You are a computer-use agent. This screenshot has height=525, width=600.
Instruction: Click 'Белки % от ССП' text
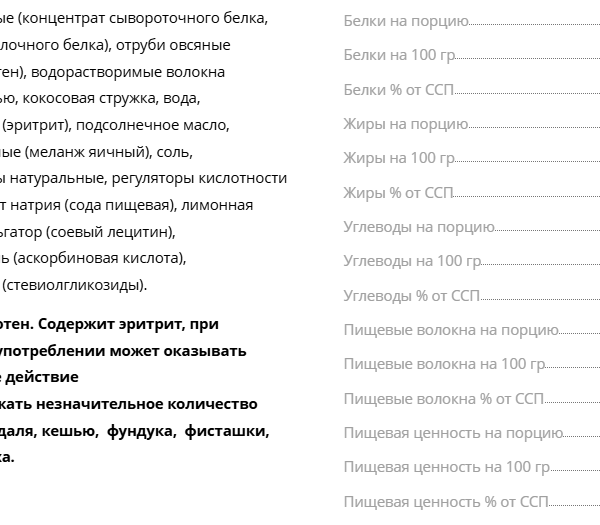[398, 90]
